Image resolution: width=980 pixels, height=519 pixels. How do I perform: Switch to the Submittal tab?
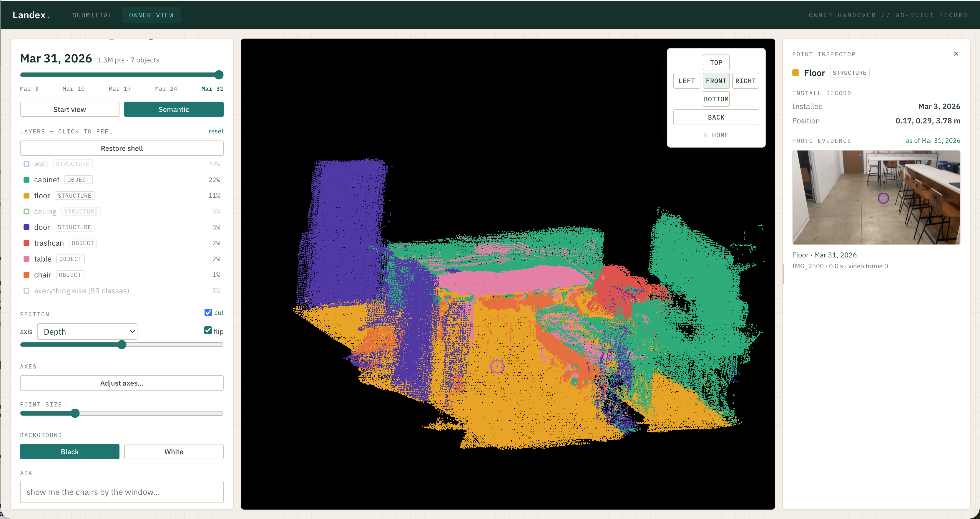click(x=92, y=15)
